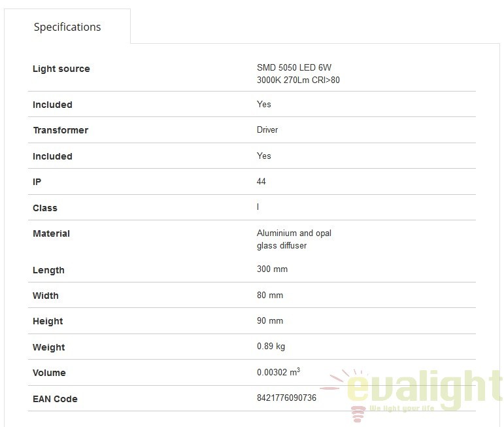504x427 pixels.
Task: Select the Material row label
Action: [x=51, y=233]
